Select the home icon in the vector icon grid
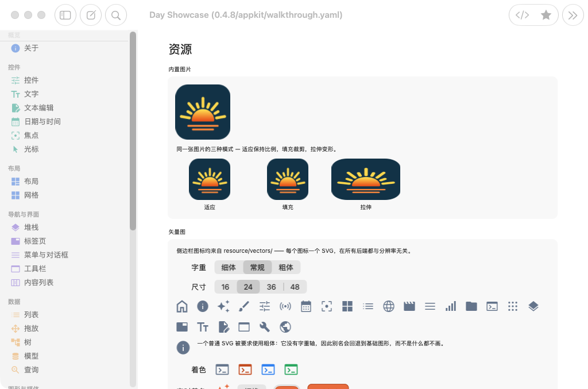This screenshot has height=389, width=588. [x=182, y=306]
